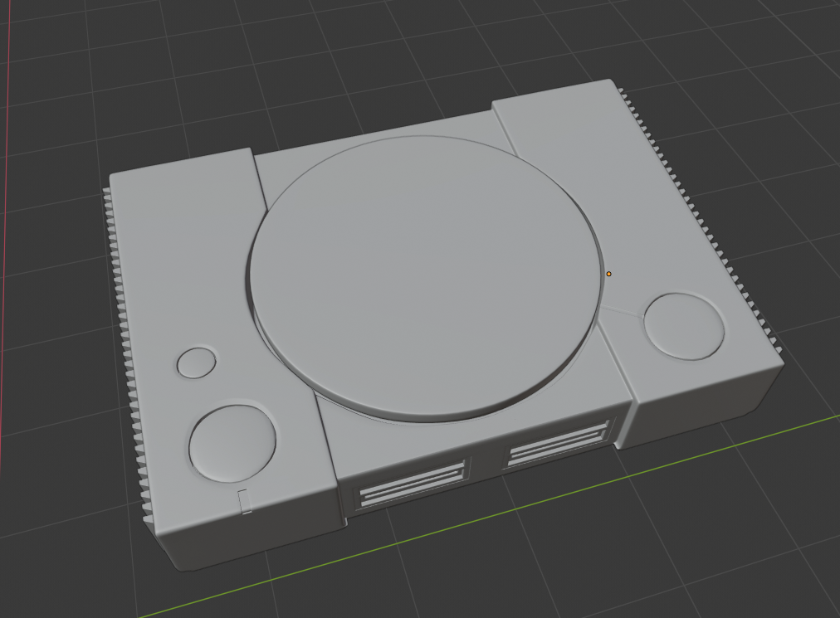
Task: Click the orange object origin dot
Action: pos(608,275)
